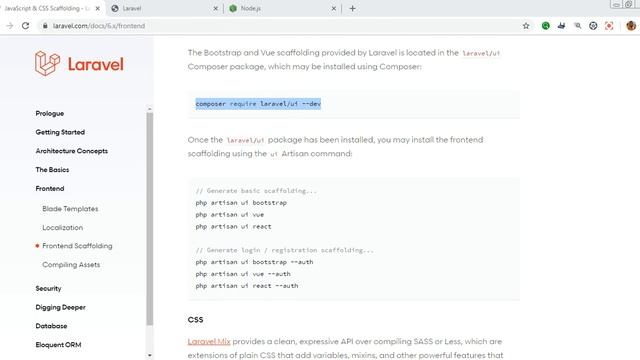
Task: Close the Node.js tab
Action: tap(333, 8)
